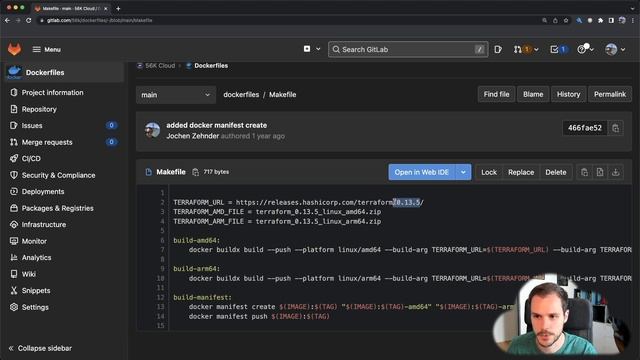
Task: Select the Makefile browser tab
Action: 71,8
